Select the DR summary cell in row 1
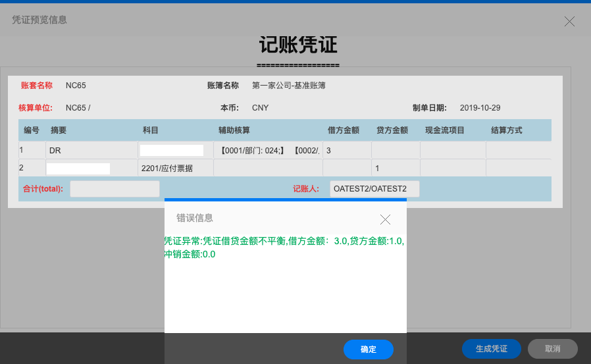Viewport: 591px width, 364px height. click(x=91, y=150)
